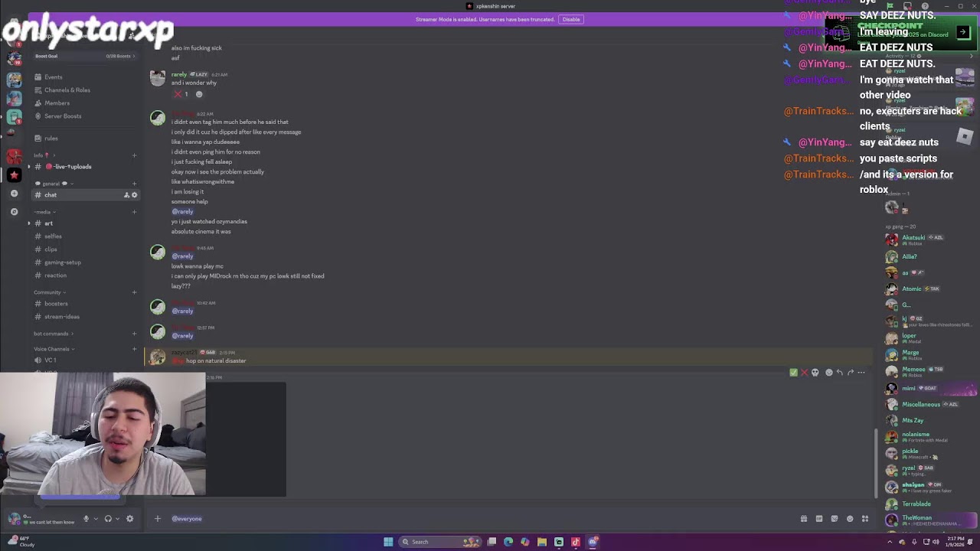Screen dimensions: 980x551
Task: Click the chat scrollbar thumb
Action: coord(876,463)
